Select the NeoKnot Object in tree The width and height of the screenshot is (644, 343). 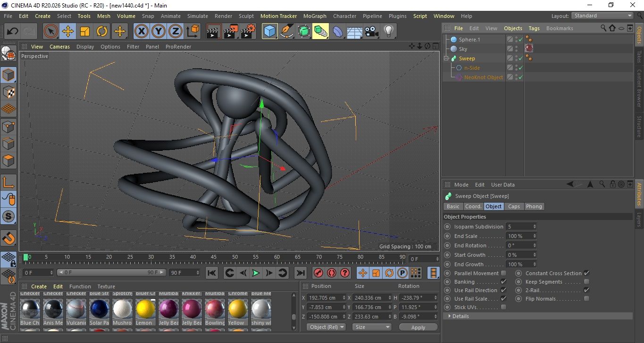[483, 77]
